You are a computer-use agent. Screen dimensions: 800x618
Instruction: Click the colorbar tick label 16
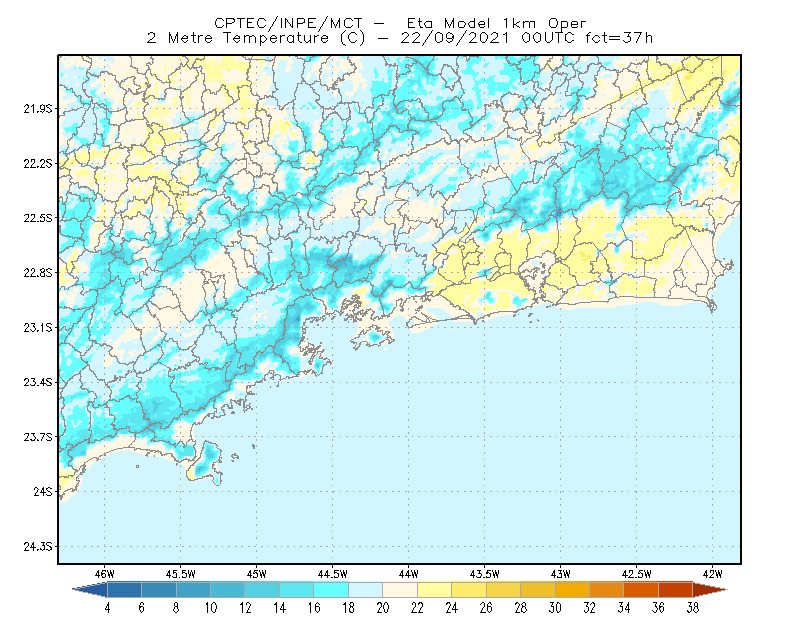(314, 608)
